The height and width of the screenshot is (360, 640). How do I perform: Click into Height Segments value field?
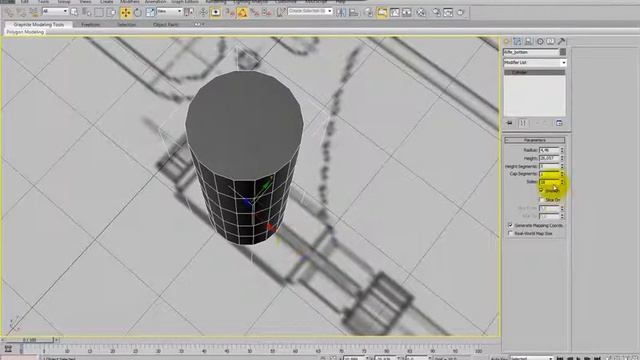549,166
